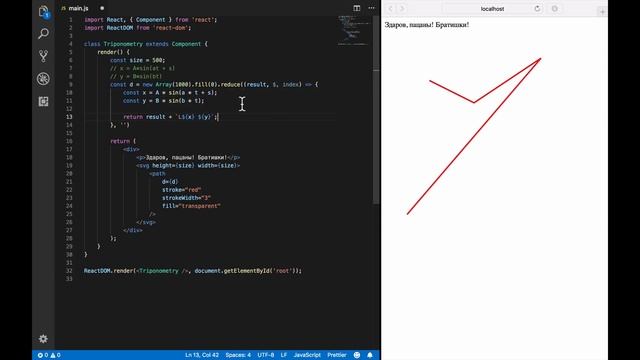Image resolution: width=640 pixels, height=360 pixels.
Task: Click line number 13 in gutter
Action: tap(70, 117)
